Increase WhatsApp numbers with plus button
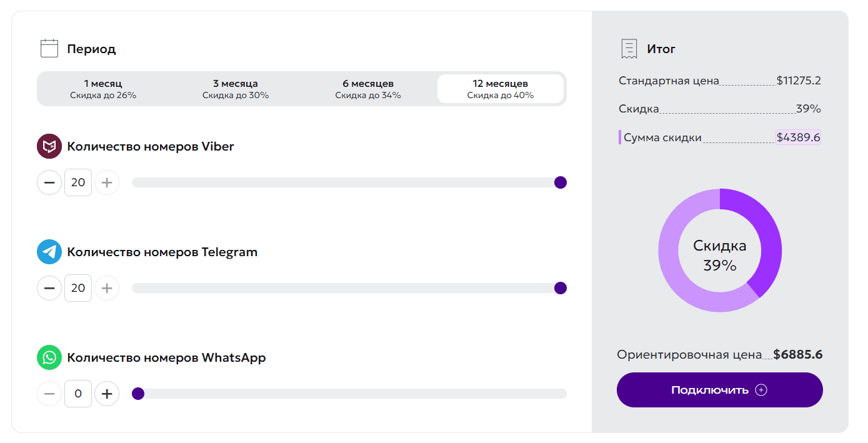 (x=107, y=394)
